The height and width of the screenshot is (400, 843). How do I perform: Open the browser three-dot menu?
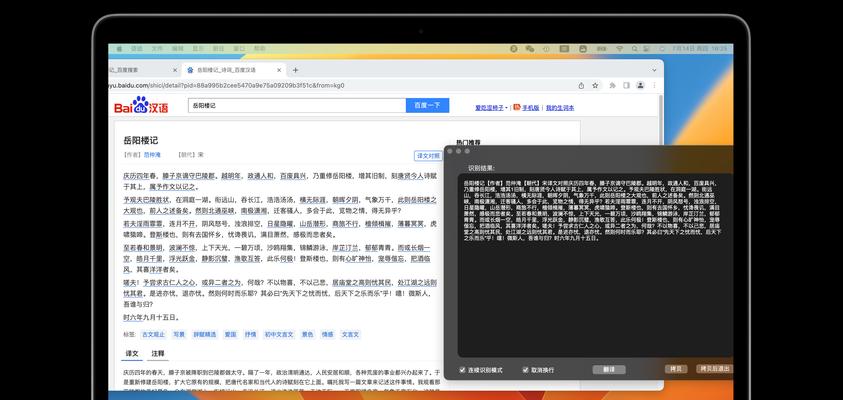(x=654, y=85)
